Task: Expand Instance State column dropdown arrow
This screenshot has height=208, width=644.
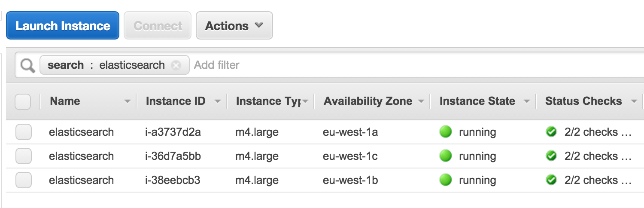Action: [x=527, y=102]
